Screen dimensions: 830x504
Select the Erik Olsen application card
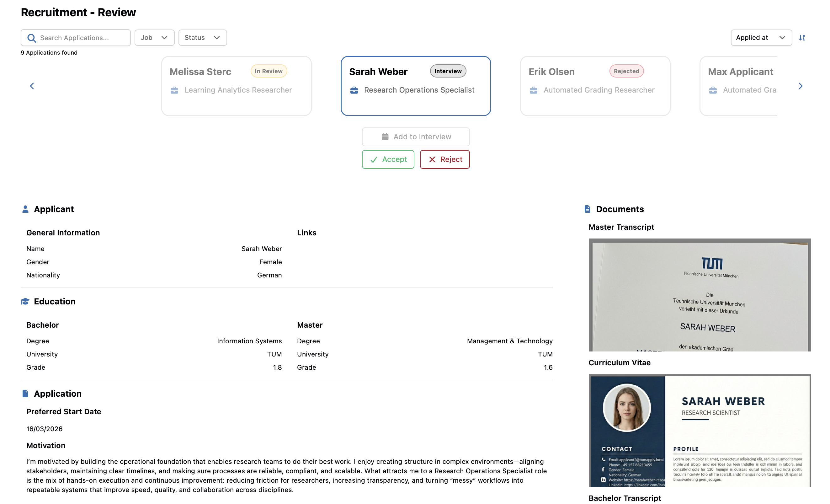[x=595, y=86]
